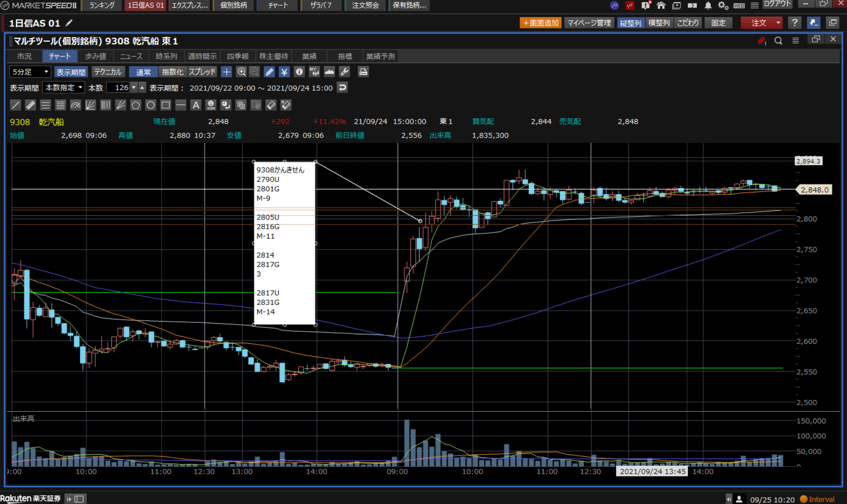Viewport: 847px width, 504px height.
Task: Click the 本数 bar count input field
Action: [x=118, y=88]
